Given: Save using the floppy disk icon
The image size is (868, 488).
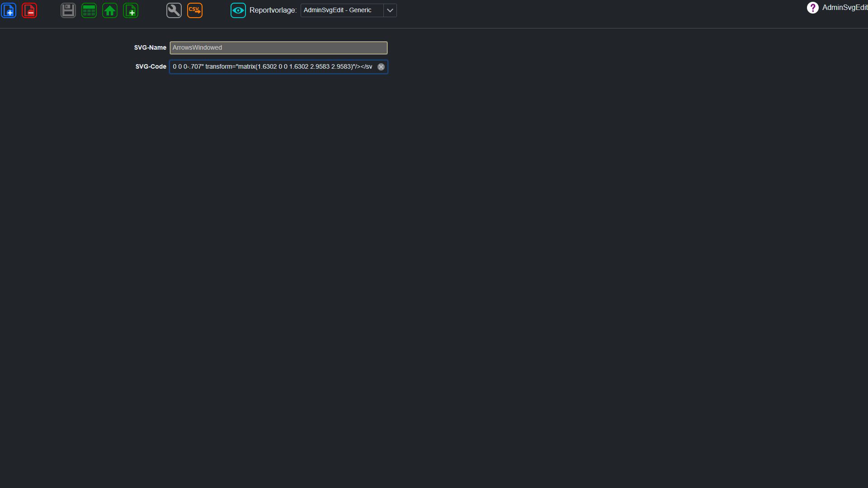Looking at the screenshot, I should pyautogui.click(x=68, y=10).
